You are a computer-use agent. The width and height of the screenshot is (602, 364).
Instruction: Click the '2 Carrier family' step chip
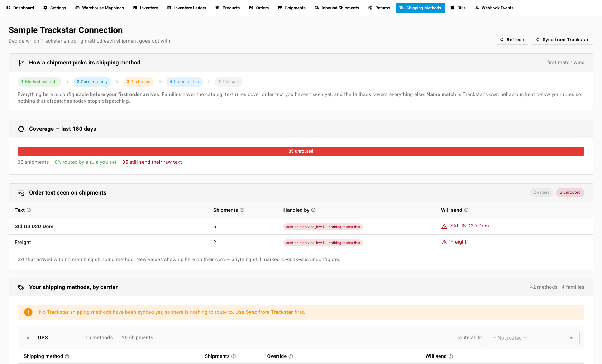point(92,82)
